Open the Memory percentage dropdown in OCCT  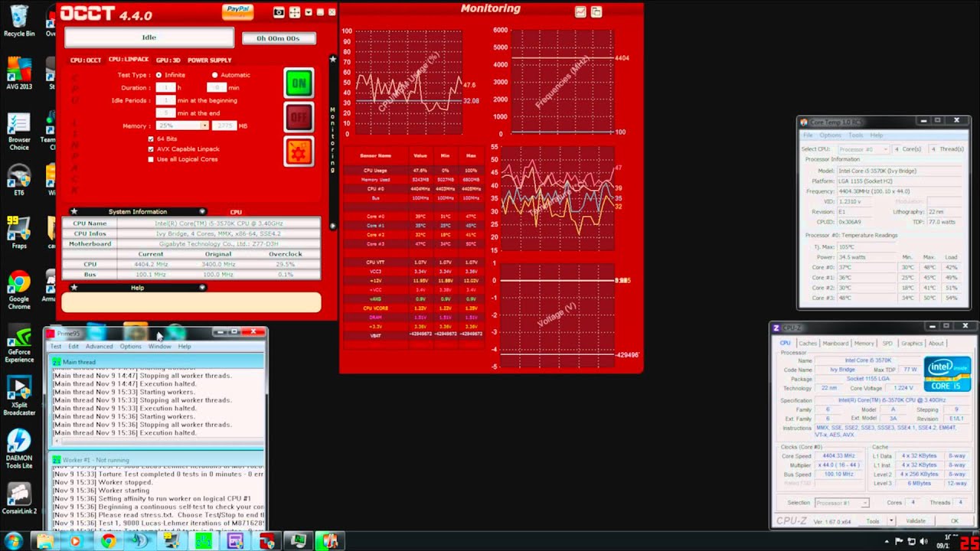pyautogui.click(x=204, y=126)
